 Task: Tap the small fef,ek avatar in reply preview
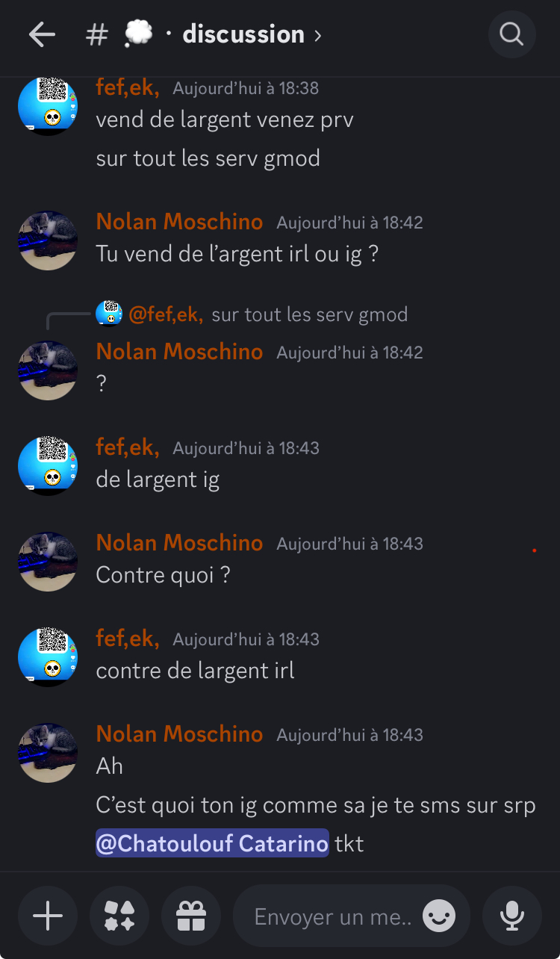click(x=109, y=314)
